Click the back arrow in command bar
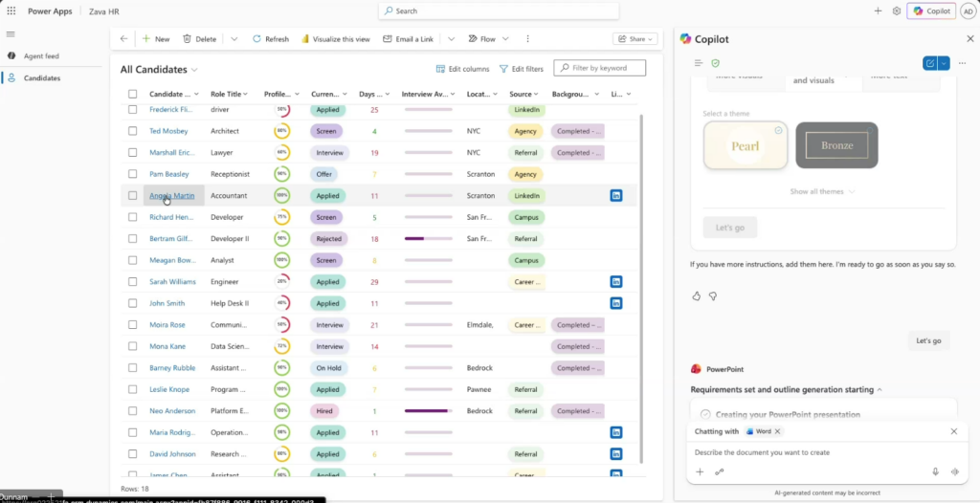Screen dimensions: 980x503 click(123, 39)
